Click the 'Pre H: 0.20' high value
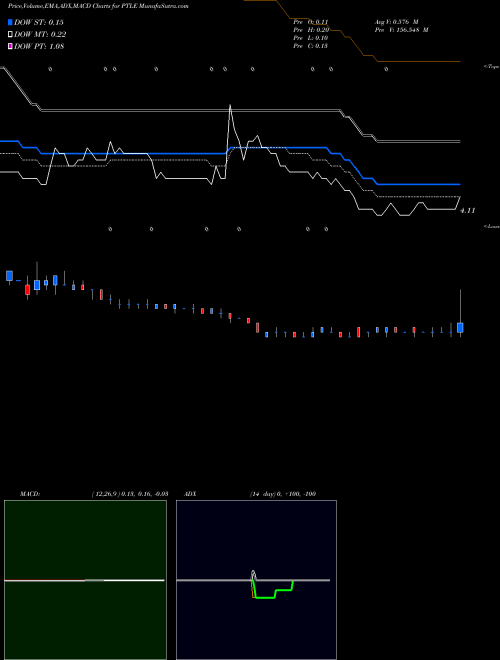 point(311,30)
